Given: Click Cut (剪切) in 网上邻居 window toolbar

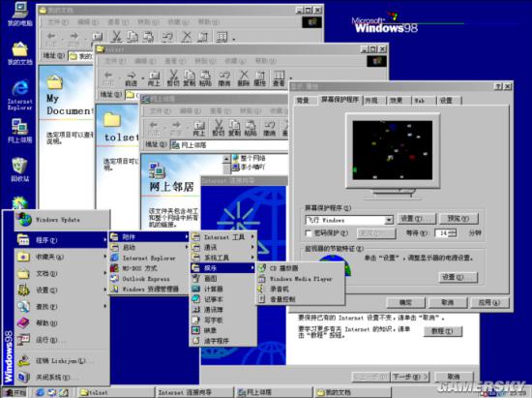Looking at the screenshot, I should (x=219, y=128).
